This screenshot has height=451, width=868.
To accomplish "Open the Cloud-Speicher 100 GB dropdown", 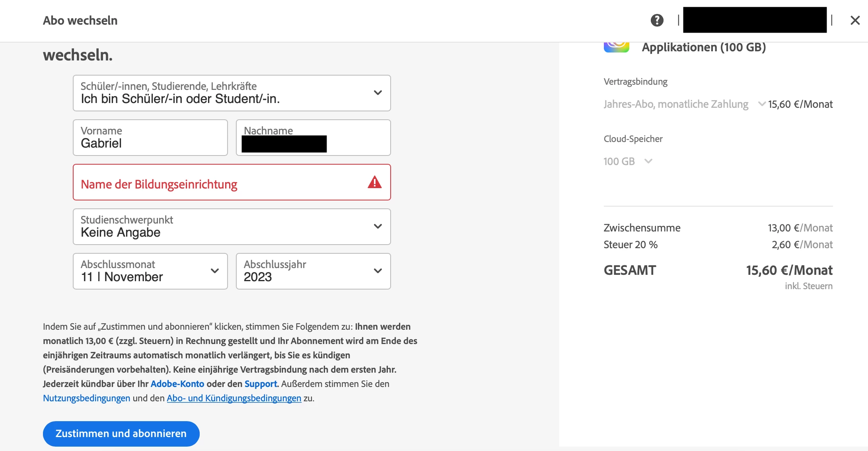I will point(628,161).
